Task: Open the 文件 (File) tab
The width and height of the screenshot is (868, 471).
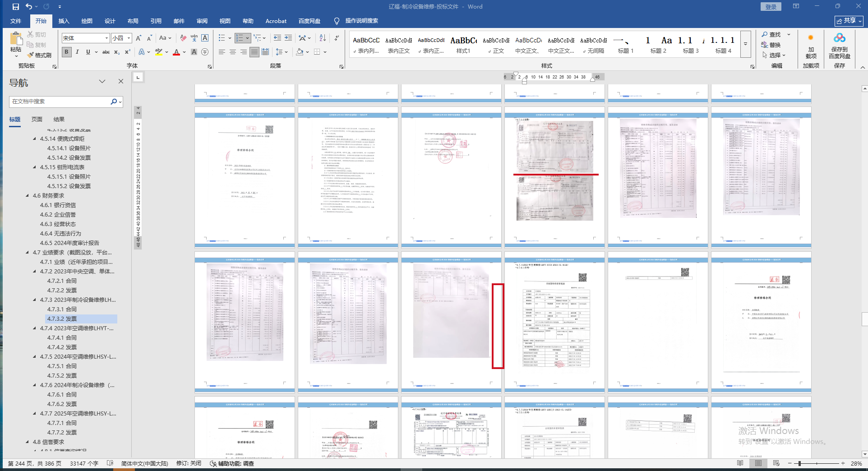Action: [x=16, y=21]
